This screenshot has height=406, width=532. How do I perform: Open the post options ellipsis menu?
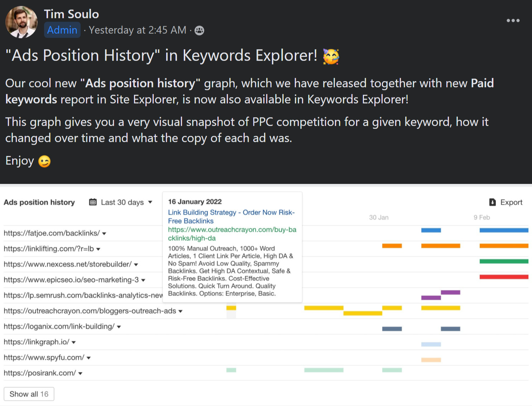pos(513,20)
